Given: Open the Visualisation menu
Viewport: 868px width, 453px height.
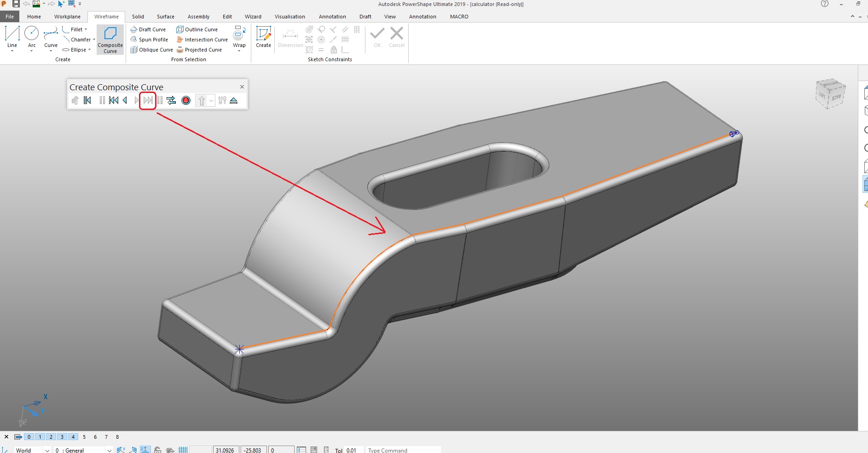Looking at the screenshot, I should pos(289,17).
